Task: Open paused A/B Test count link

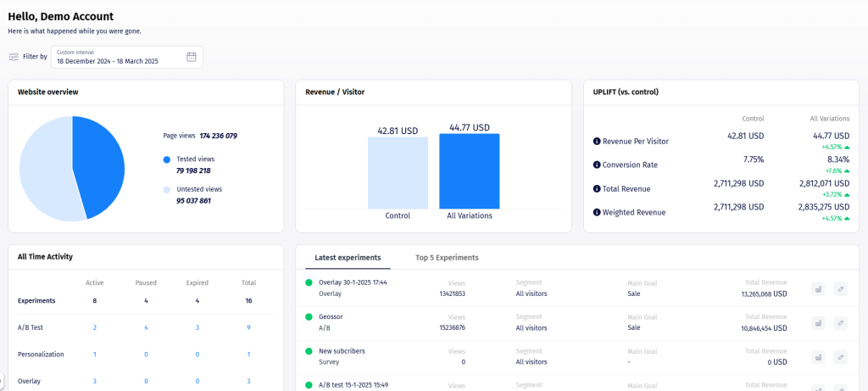Action: pos(146,327)
